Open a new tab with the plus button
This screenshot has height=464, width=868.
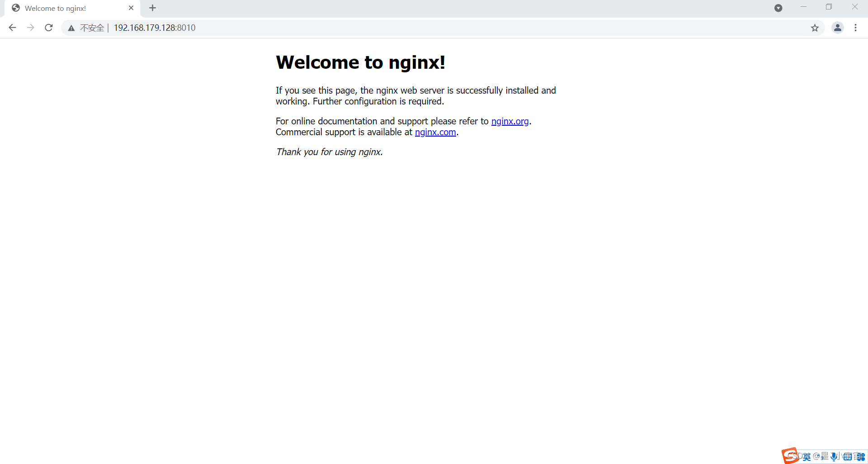click(153, 8)
